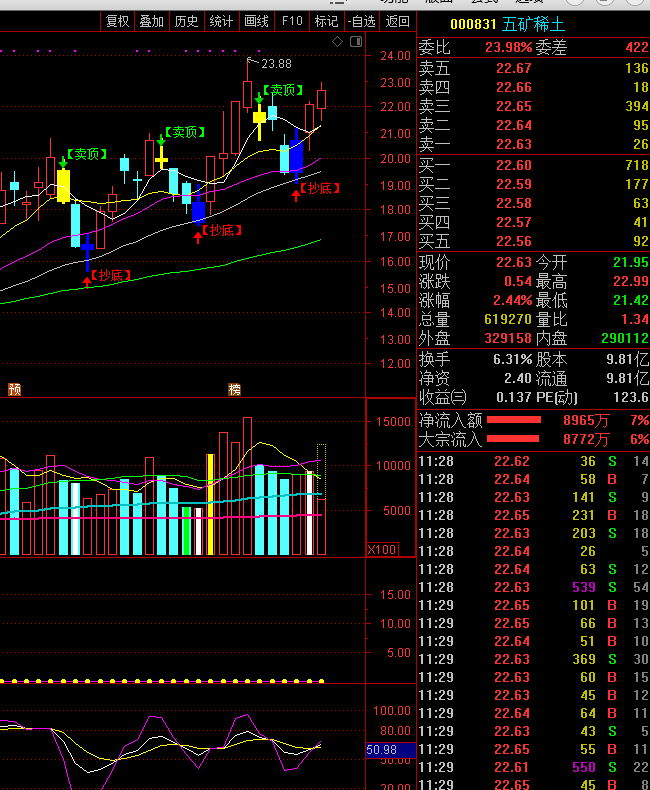
Task: Click the 标记 mark button
Action: point(327,21)
